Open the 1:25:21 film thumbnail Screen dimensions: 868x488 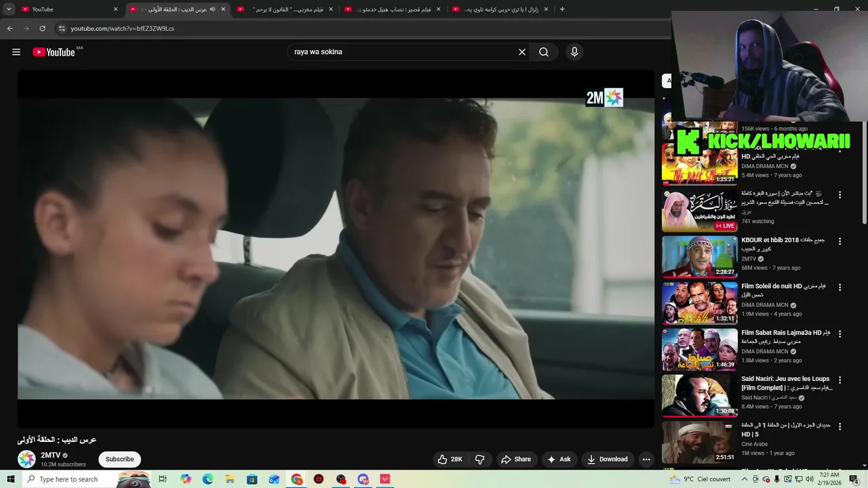pos(699,163)
